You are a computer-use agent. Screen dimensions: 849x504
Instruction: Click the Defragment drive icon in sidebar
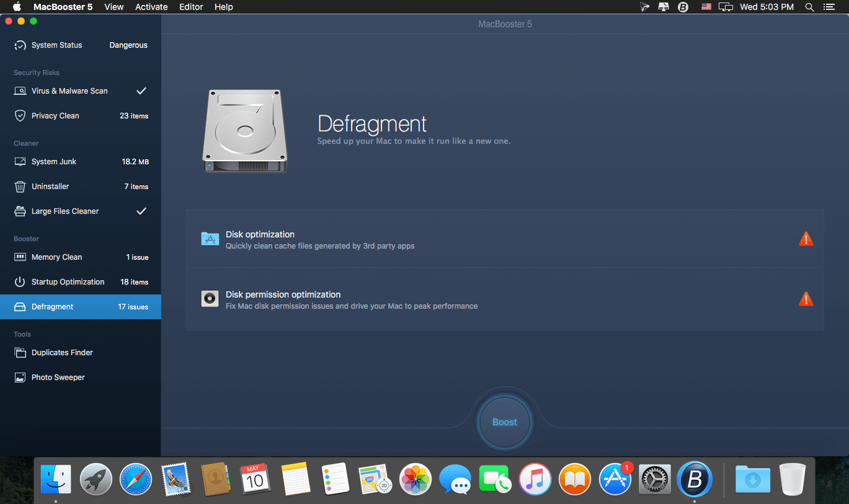[x=20, y=307]
